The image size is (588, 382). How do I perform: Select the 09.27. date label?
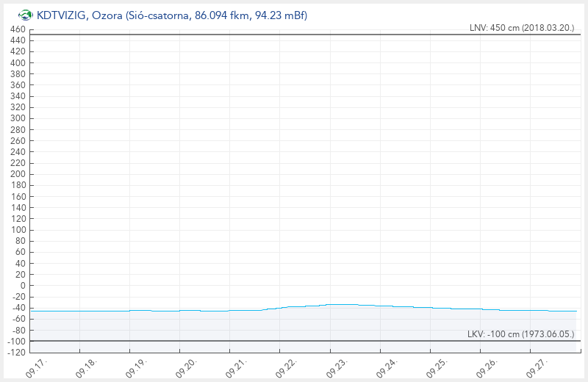coord(536,367)
